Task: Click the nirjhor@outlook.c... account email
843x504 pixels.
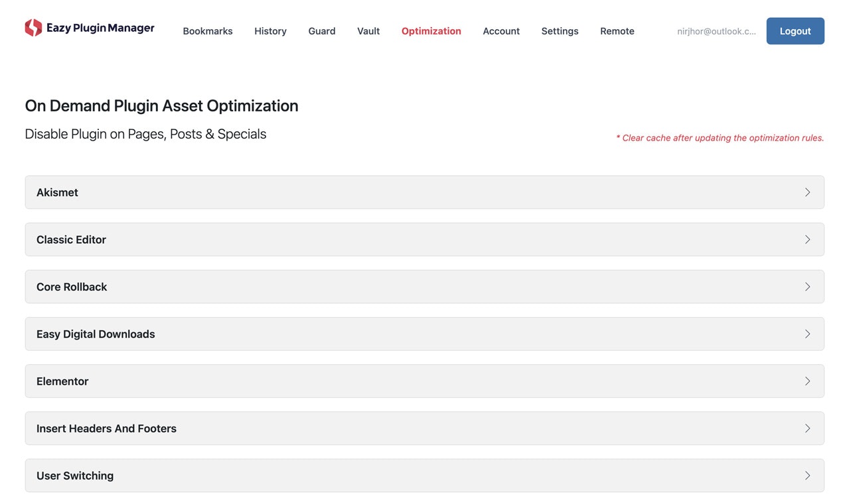Action: tap(716, 31)
